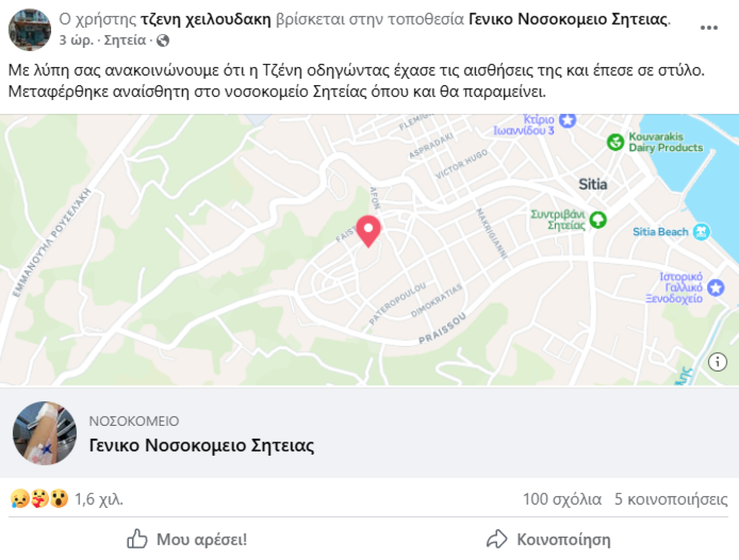Open the reactions emoji summary

tap(39, 499)
